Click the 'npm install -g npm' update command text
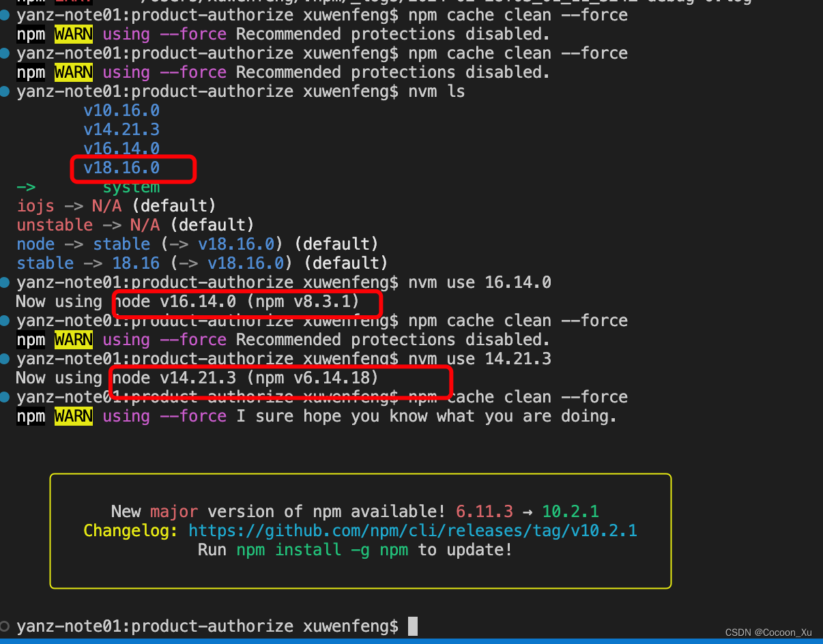 click(x=321, y=549)
